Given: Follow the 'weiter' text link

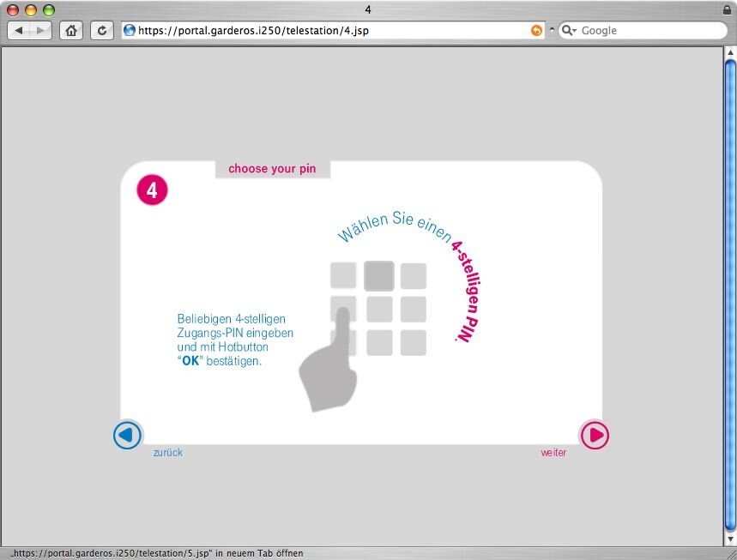Looking at the screenshot, I should (553, 453).
